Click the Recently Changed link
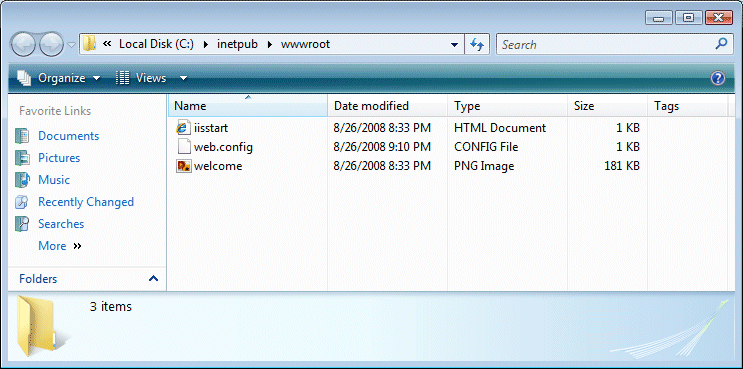 pos(86,202)
